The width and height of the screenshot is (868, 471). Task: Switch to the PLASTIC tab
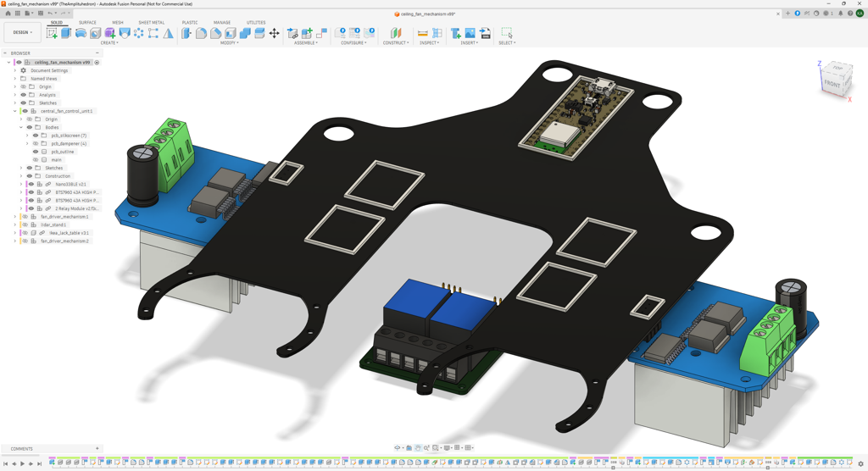pyautogui.click(x=190, y=23)
